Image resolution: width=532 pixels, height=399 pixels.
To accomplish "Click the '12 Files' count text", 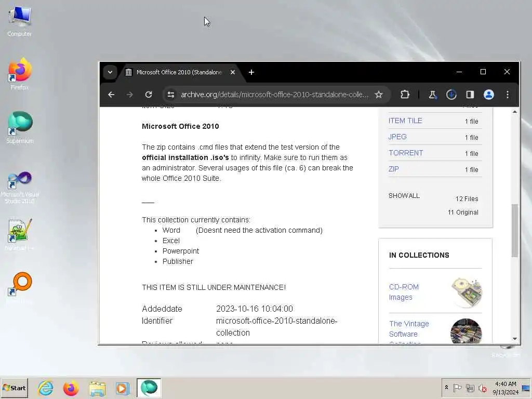I will (467, 199).
